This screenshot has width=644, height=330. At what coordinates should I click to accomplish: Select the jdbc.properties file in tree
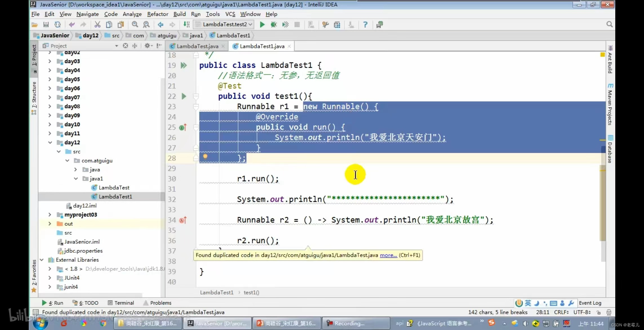click(x=83, y=251)
